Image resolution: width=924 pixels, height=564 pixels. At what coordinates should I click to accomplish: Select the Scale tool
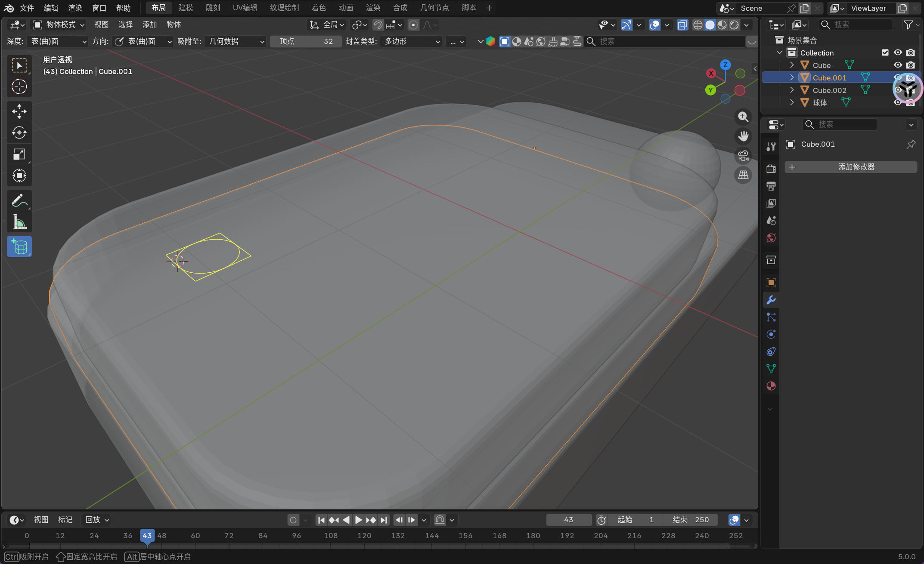click(x=19, y=154)
